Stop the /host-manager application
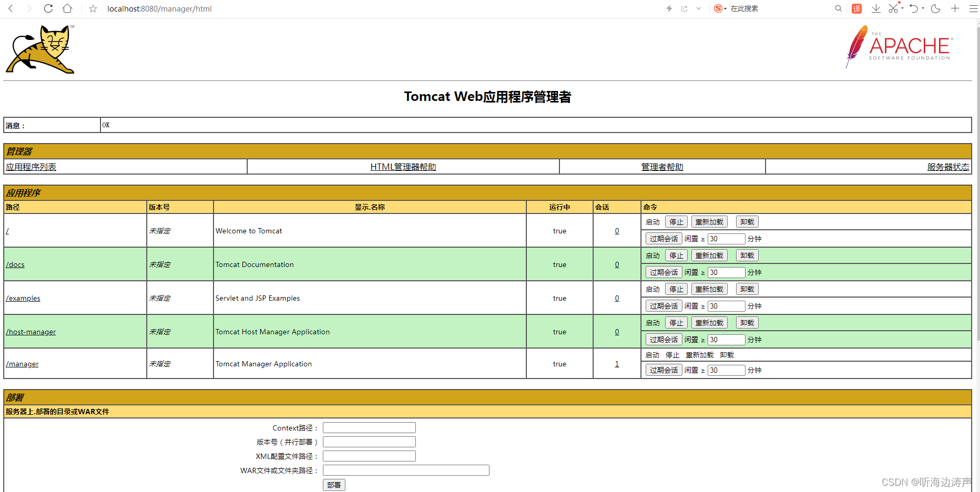This screenshot has height=492, width=980. (x=676, y=323)
